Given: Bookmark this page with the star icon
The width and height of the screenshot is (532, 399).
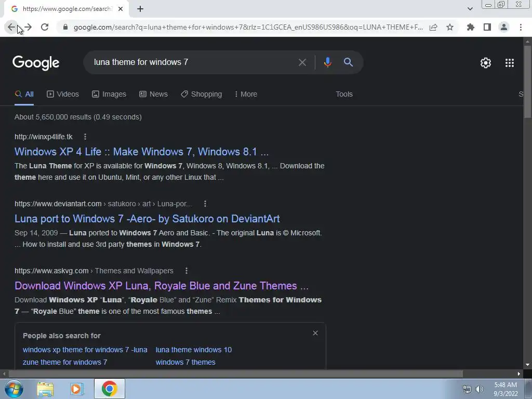Looking at the screenshot, I should click(x=450, y=27).
